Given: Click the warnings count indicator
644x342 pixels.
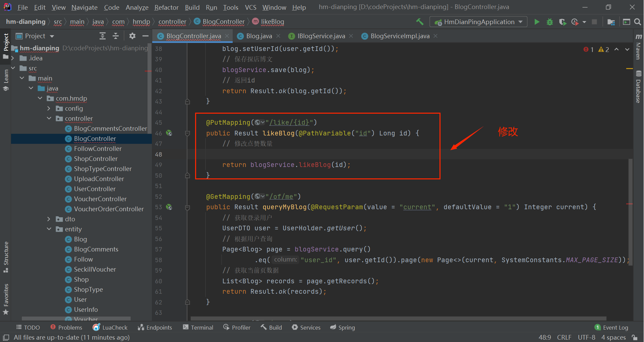Looking at the screenshot, I should [604, 49].
